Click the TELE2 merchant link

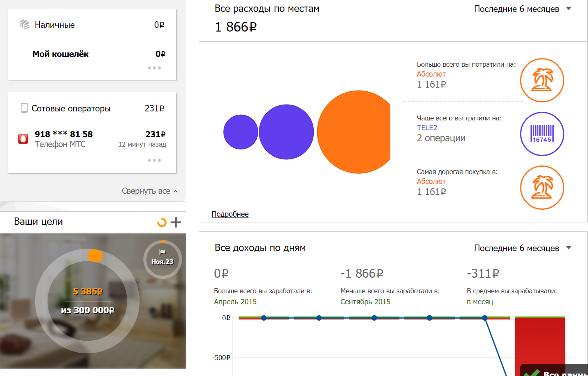(x=427, y=128)
